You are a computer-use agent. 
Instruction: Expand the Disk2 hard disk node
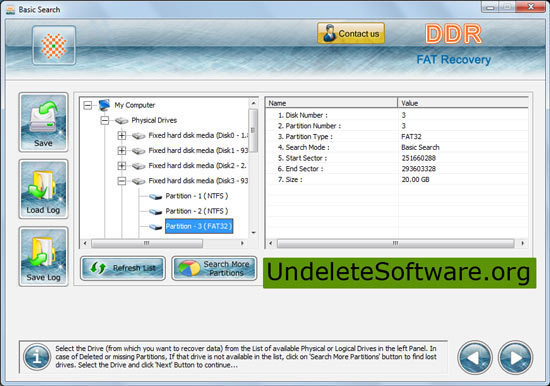[122, 166]
